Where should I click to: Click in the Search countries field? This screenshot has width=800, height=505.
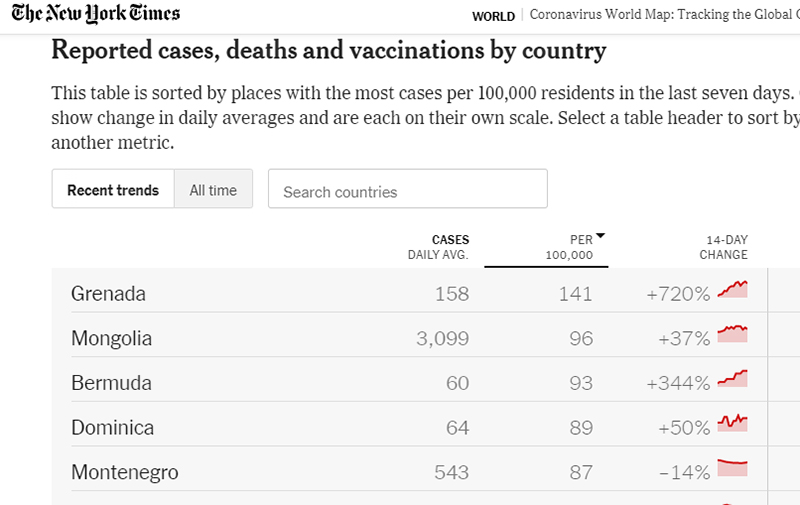tap(407, 190)
